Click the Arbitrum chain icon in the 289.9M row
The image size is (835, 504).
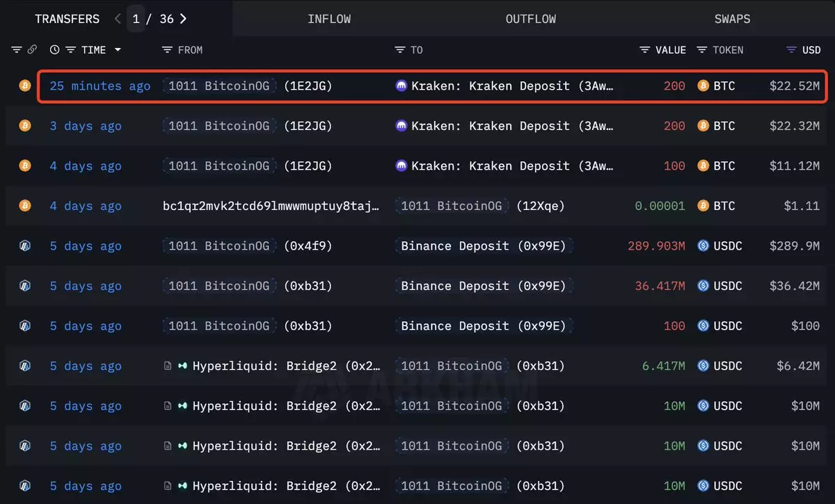point(25,246)
